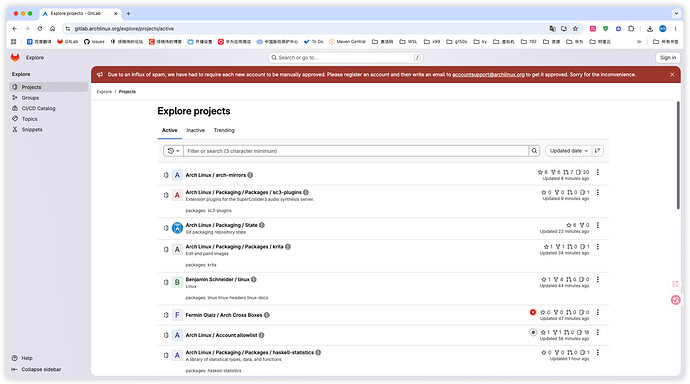Click the accountsupport@archlinux.org email link
Screen dimensions: 690x384
pyautogui.click(x=488, y=74)
